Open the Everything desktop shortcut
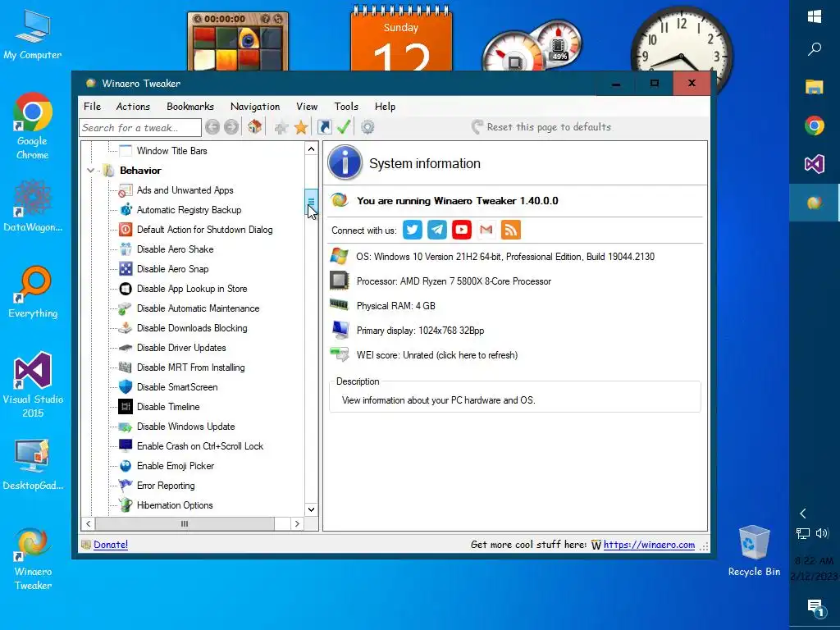 tap(33, 292)
